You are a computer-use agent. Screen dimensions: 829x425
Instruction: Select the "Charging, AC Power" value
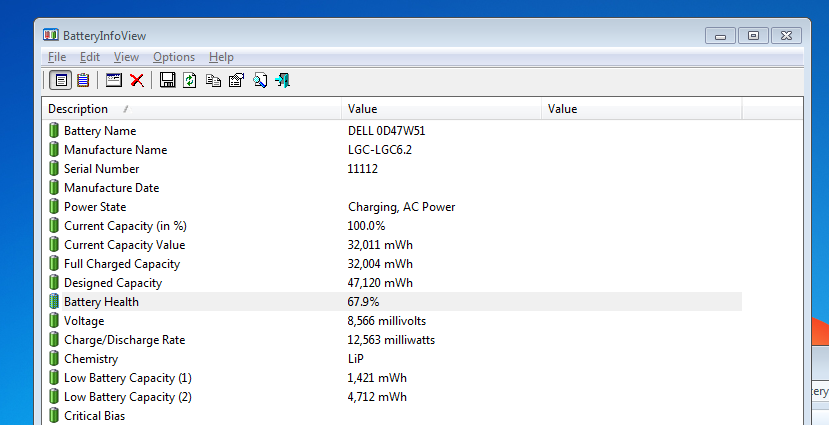pyautogui.click(x=401, y=207)
